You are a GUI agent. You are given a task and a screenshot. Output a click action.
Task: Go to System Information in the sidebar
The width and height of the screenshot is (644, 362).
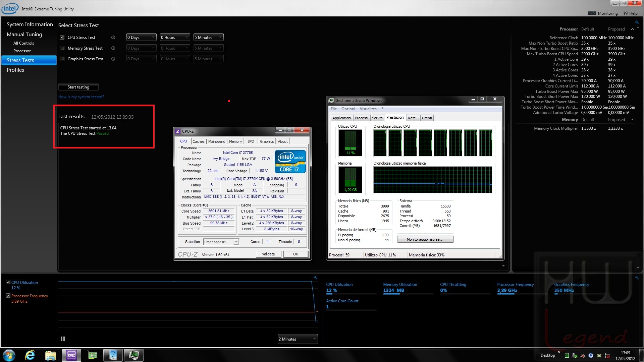tap(30, 24)
